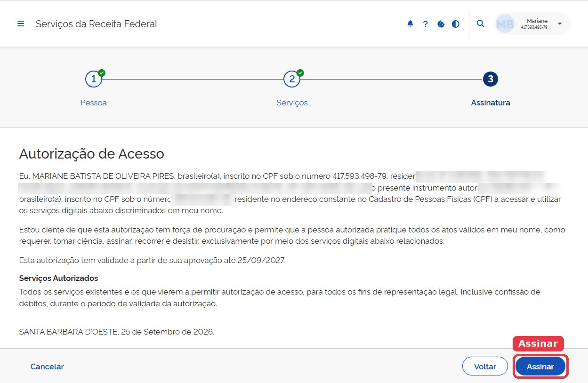Select step 3 Assinatura circle

(491, 79)
